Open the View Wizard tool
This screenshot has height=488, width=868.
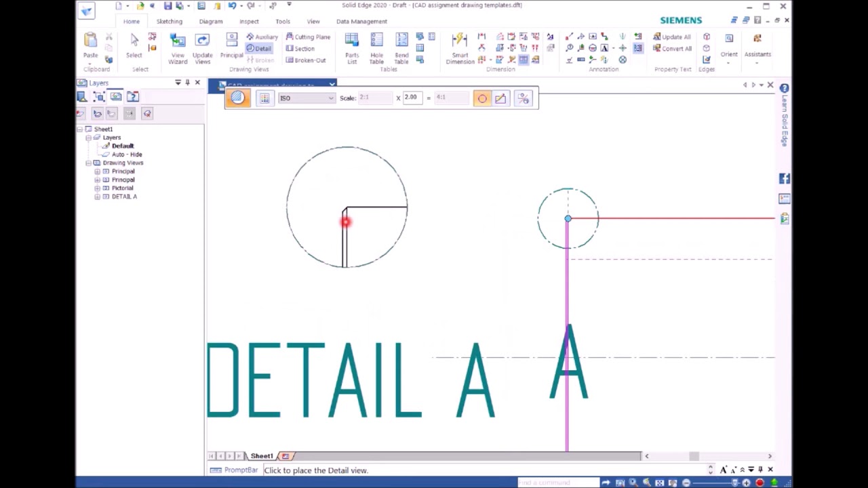tap(178, 48)
